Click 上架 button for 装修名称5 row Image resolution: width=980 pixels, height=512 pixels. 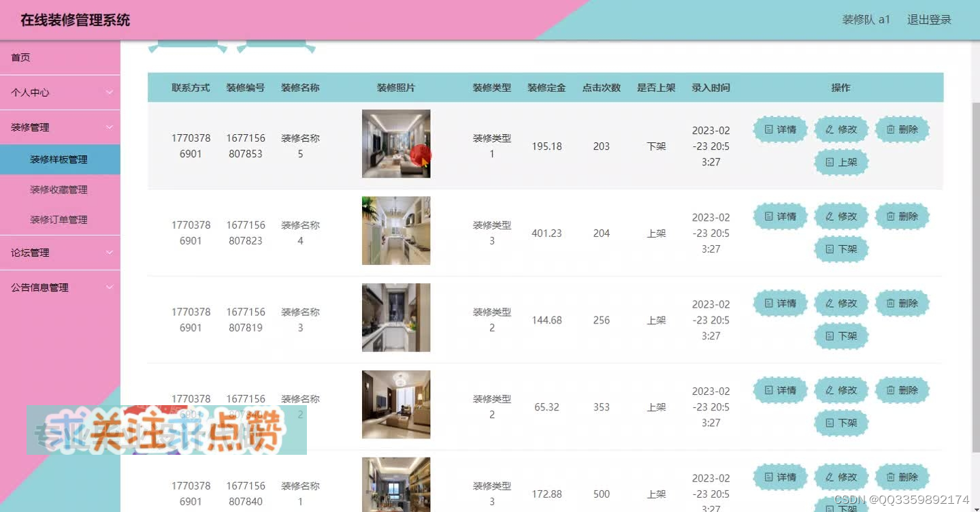pyautogui.click(x=841, y=162)
